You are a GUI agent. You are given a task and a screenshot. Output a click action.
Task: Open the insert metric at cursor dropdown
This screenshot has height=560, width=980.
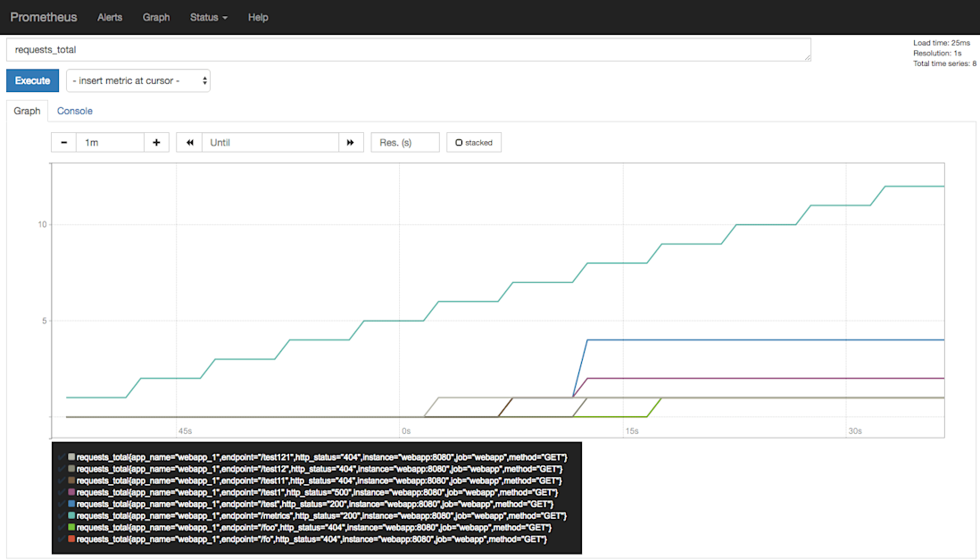(x=137, y=79)
